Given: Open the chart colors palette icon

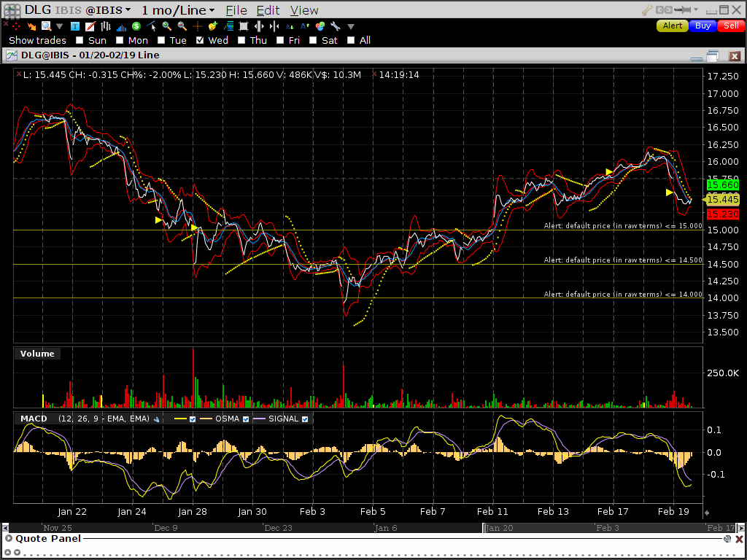Looking at the screenshot, I should (x=320, y=26).
